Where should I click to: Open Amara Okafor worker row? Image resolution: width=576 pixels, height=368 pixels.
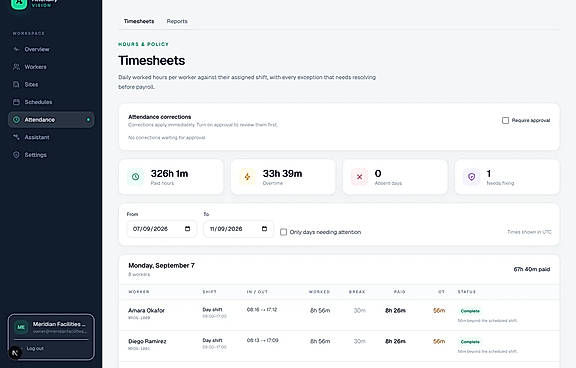click(x=339, y=315)
